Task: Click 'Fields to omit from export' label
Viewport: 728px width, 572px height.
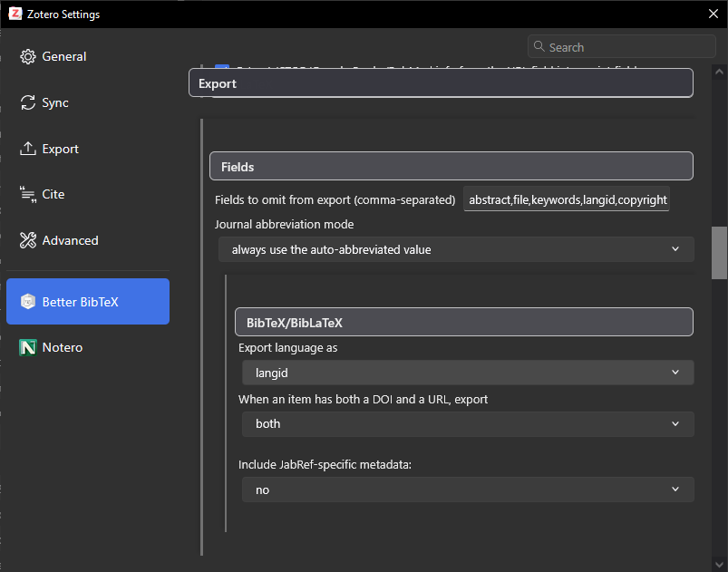Action: click(335, 200)
